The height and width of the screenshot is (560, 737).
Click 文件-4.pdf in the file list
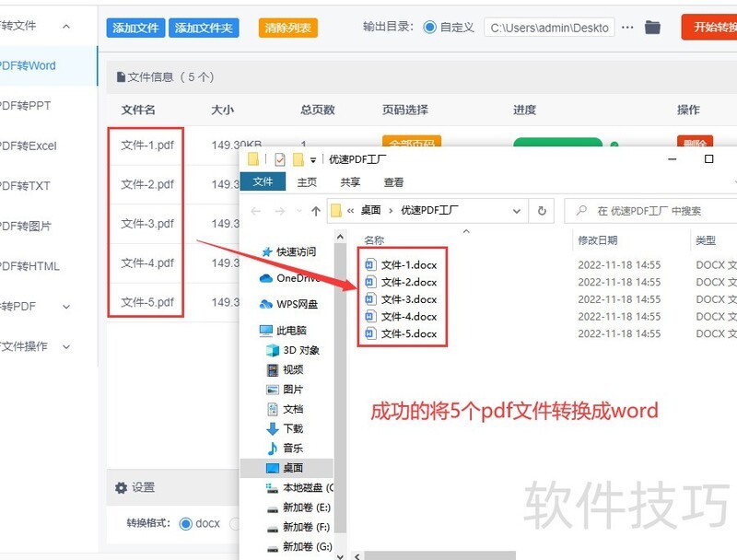point(147,262)
